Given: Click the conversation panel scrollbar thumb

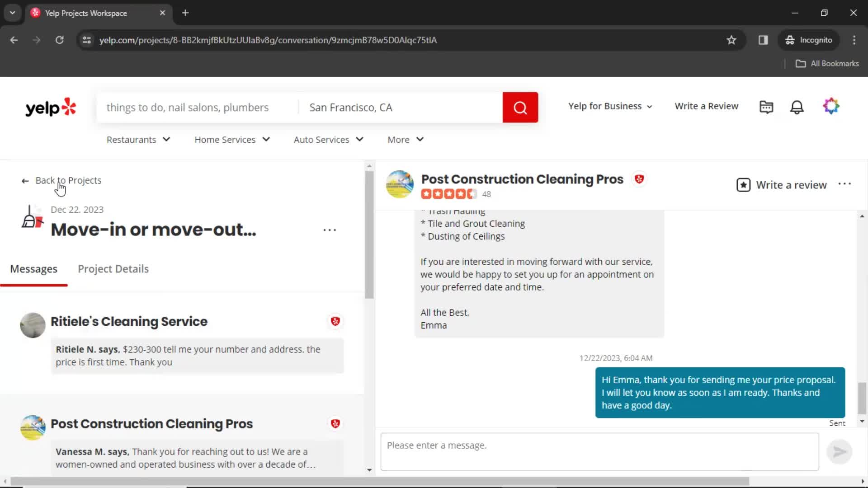Looking at the screenshot, I should point(862,398).
